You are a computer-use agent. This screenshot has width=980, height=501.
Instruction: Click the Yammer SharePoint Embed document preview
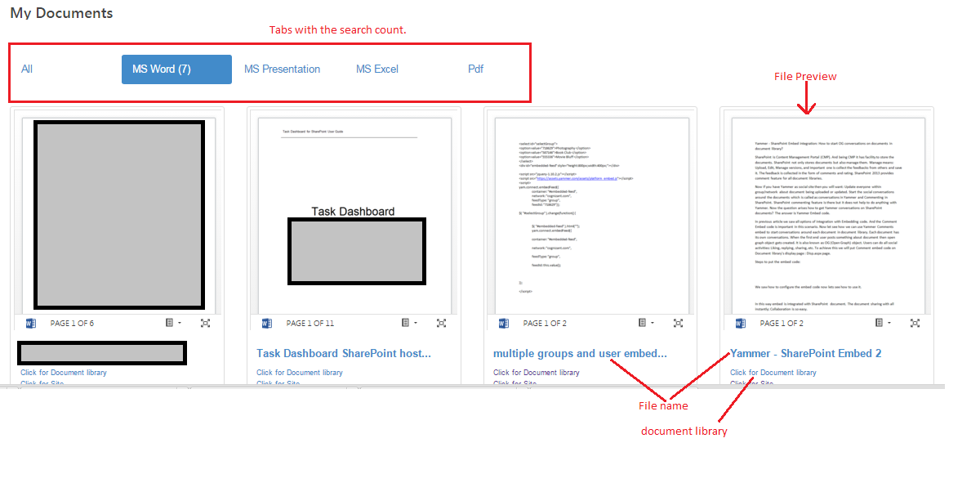click(x=827, y=216)
